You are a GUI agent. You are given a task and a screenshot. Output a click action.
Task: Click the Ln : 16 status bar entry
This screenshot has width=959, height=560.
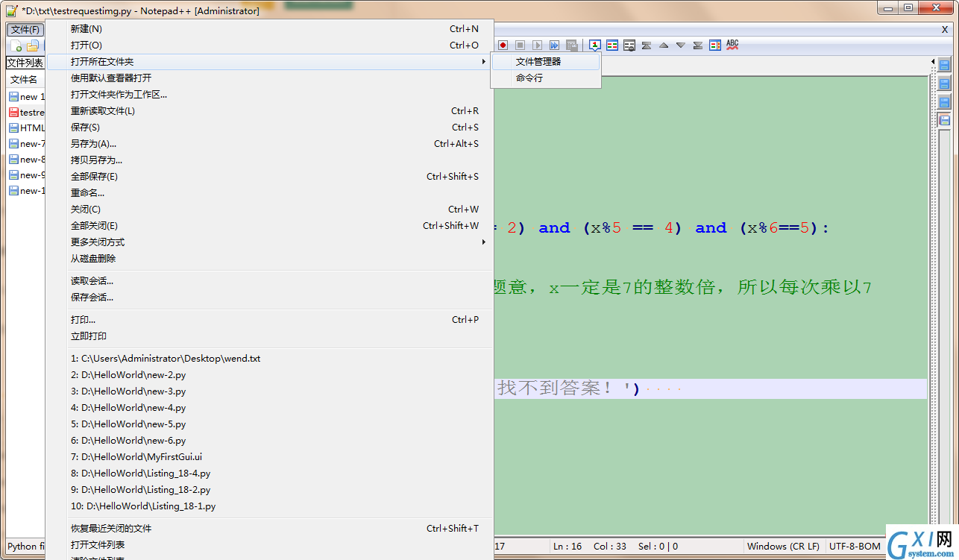click(x=567, y=547)
